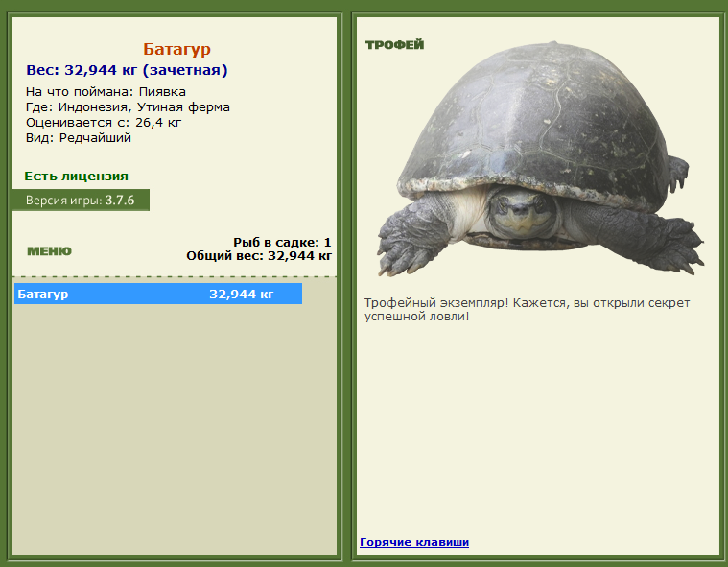Open the МЕНЮ button
This screenshot has width=728, height=567.
pyautogui.click(x=49, y=251)
